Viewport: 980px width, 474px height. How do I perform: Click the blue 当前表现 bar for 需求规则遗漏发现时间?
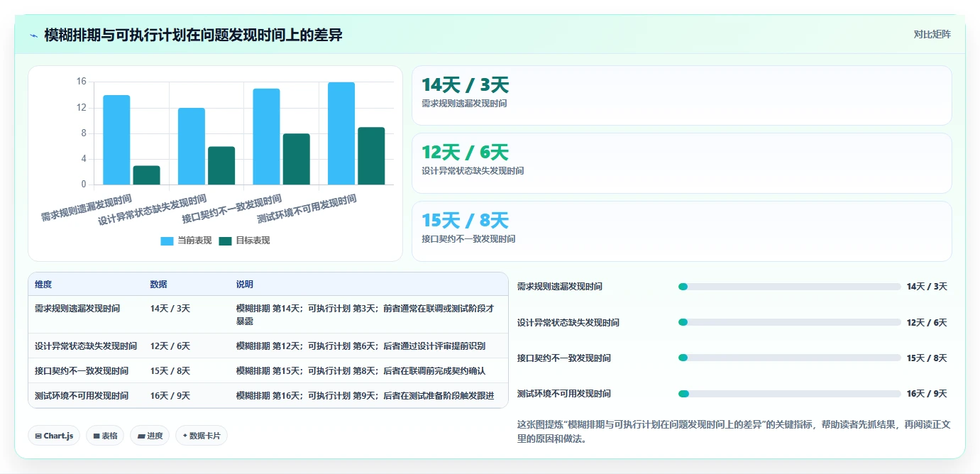click(116, 140)
